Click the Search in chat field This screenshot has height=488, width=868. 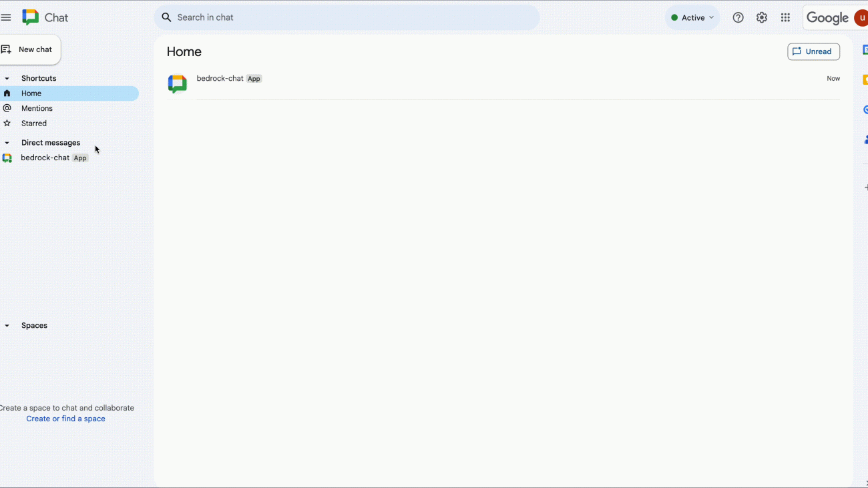(x=347, y=17)
